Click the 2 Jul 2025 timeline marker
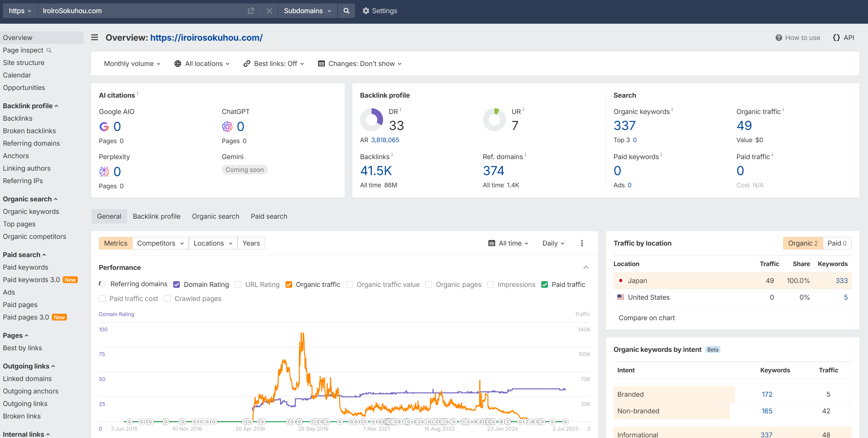The image size is (868, 438). click(566, 421)
